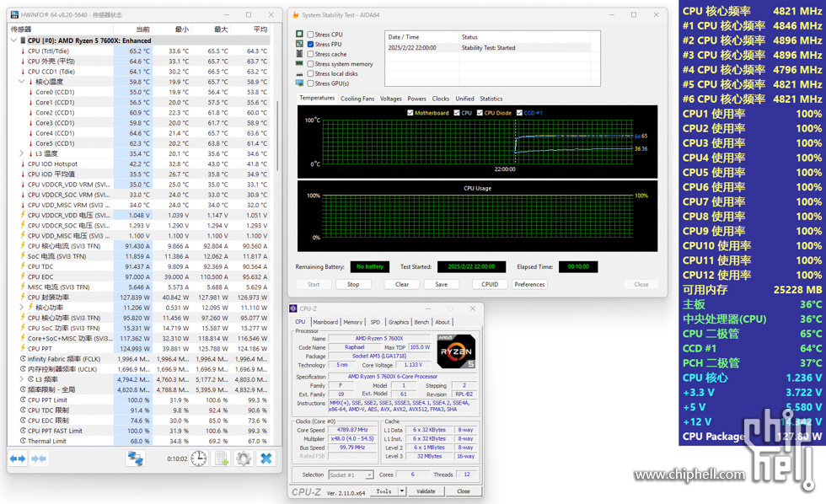This screenshot has height=504, width=826.
Task: Click HWiNFO log file icon with plus
Action: click(221, 458)
